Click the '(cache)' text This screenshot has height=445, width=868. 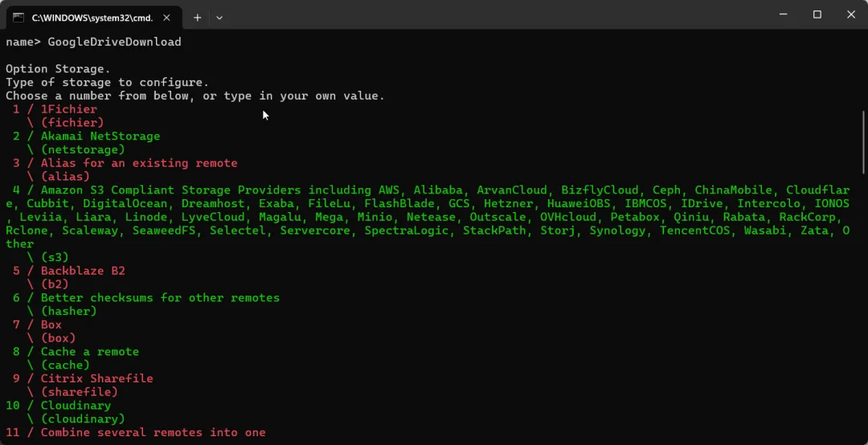(65, 365)
